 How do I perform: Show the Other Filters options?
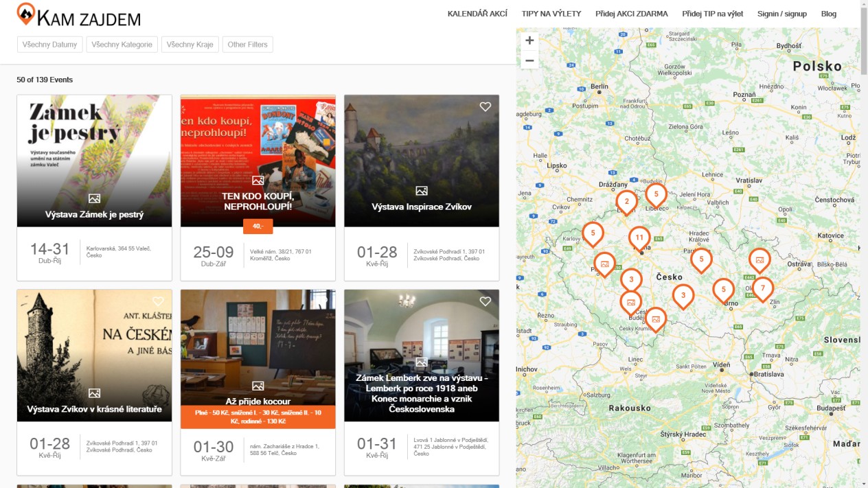tap(247, 45)
